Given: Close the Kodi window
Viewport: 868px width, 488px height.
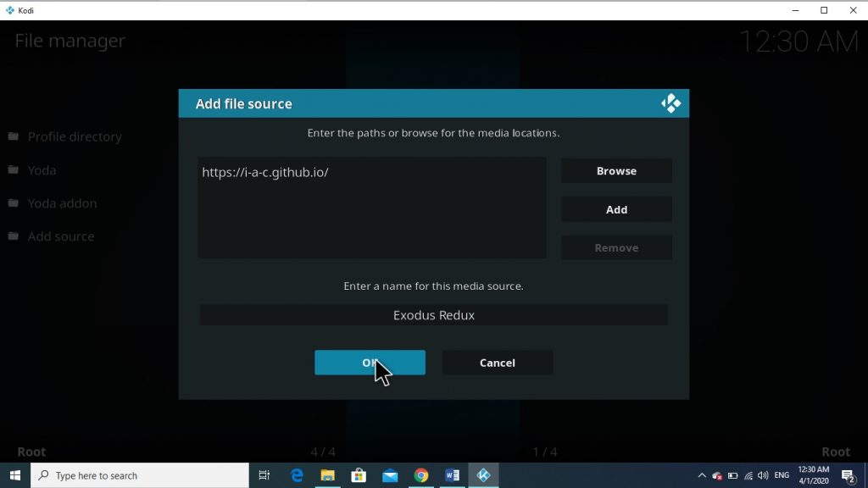Looking at the screenshot, I should coord(853,10).
